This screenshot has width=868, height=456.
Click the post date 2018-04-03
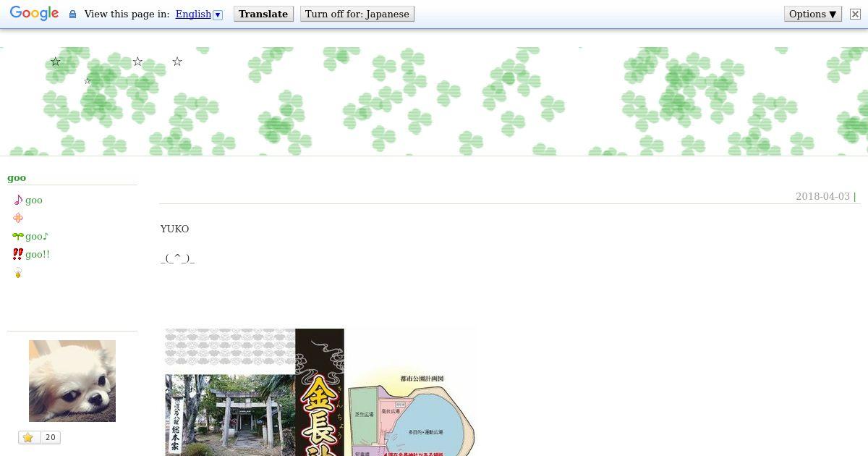822,196
